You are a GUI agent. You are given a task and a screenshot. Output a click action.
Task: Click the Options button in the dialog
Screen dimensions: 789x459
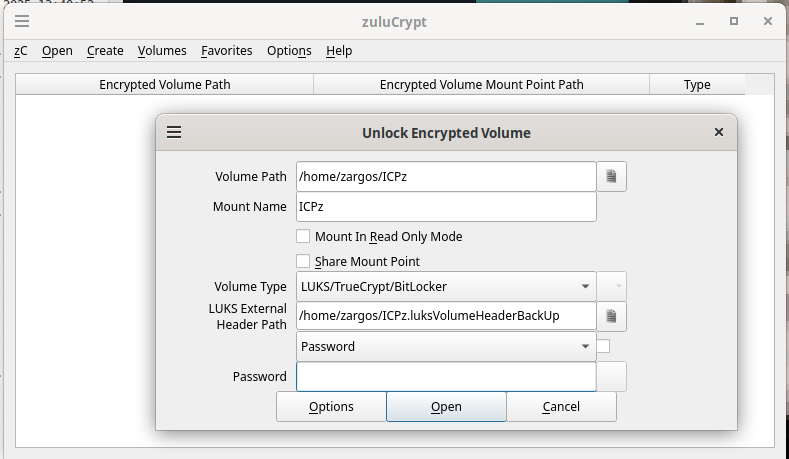tap(331, 407)
